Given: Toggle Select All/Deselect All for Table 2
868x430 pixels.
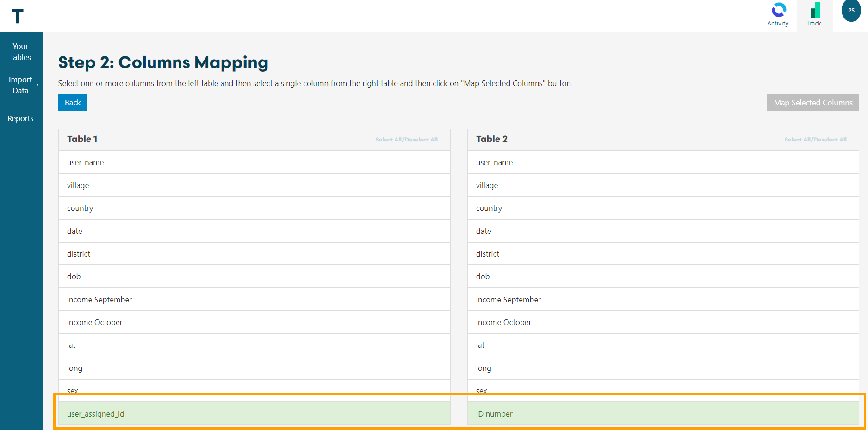Looking at the screenshot, I should [x=815, y=140].
